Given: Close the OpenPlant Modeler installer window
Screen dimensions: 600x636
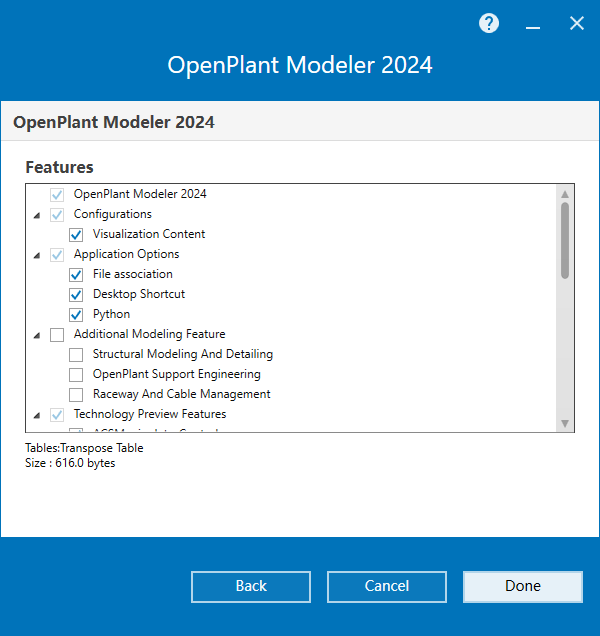Looking at the screenshot, I should pos(576,24).
